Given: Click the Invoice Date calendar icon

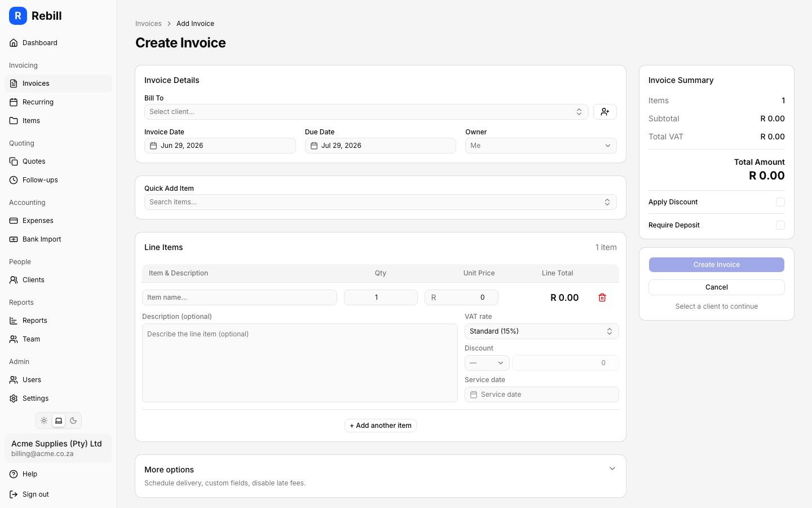Looking at the screenshot, I should pyautogui.click(x=153, y=146).
